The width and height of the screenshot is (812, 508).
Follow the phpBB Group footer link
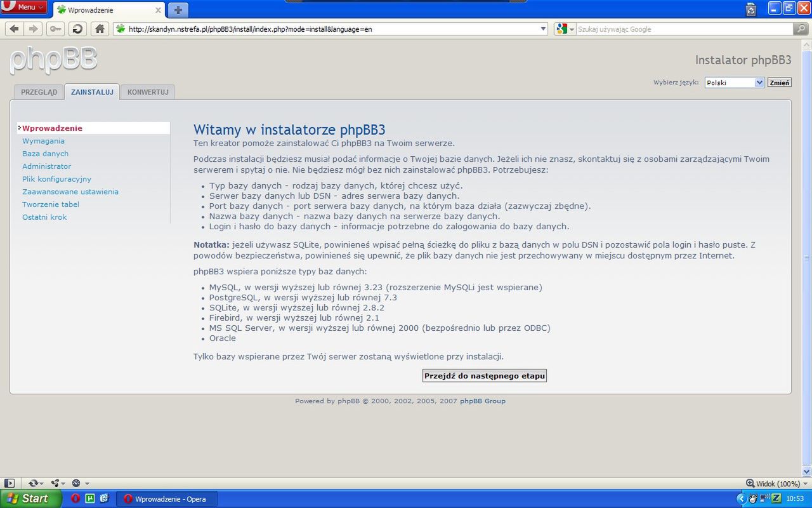483,401
